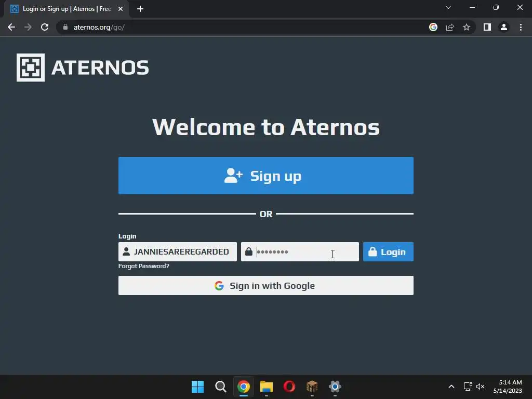Click the blue Login button
The image size is (532, 399).
[x=388, y=251]
